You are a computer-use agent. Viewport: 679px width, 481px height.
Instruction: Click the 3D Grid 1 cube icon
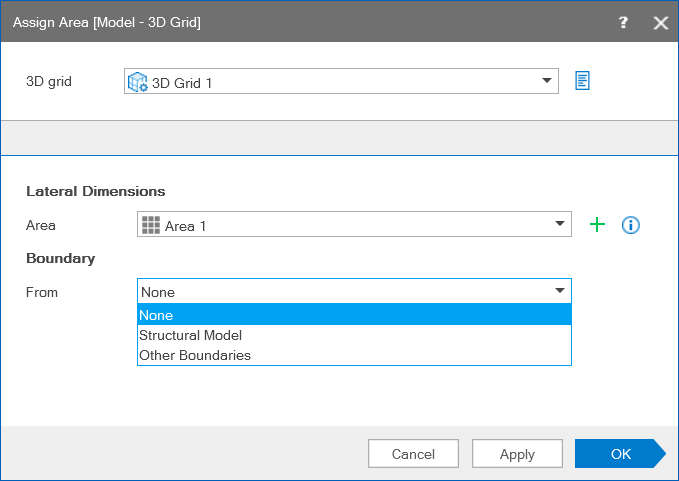coord(138,82)
